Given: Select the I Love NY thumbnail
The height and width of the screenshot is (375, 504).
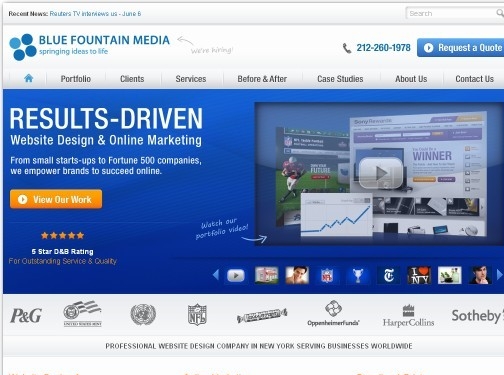Looking at the screenshot, I should tap(419, 275).
